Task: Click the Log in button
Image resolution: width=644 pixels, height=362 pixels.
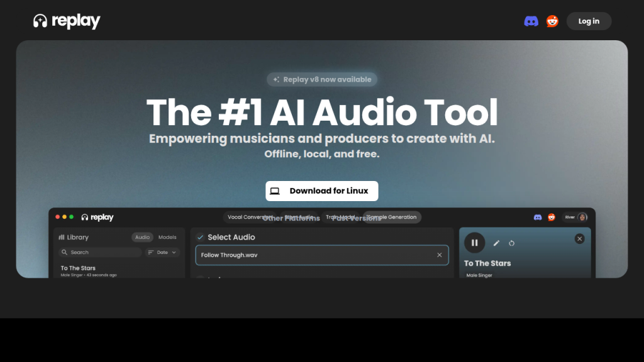Action: pos(589,21)
